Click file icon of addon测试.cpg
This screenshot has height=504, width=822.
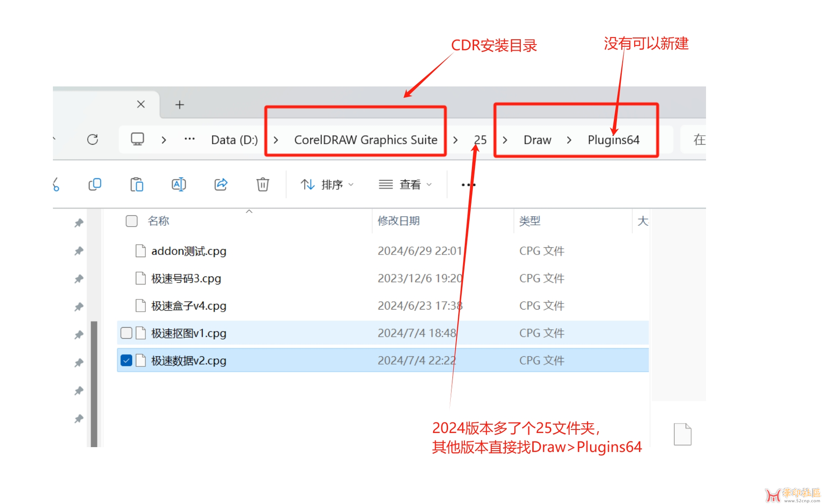click(141, 251)
